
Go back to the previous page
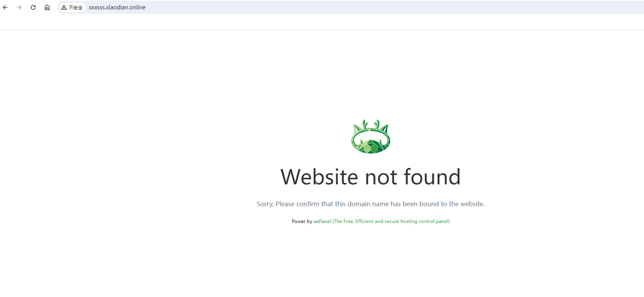click(5, 7)
